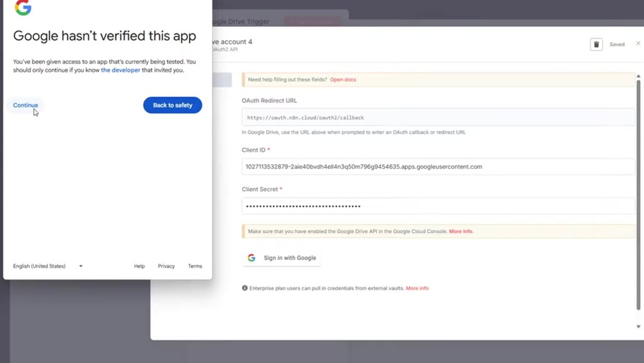Click the 'Google hasn't verified this app' heading
Screen dimensions: 644x363
(105, 36)
